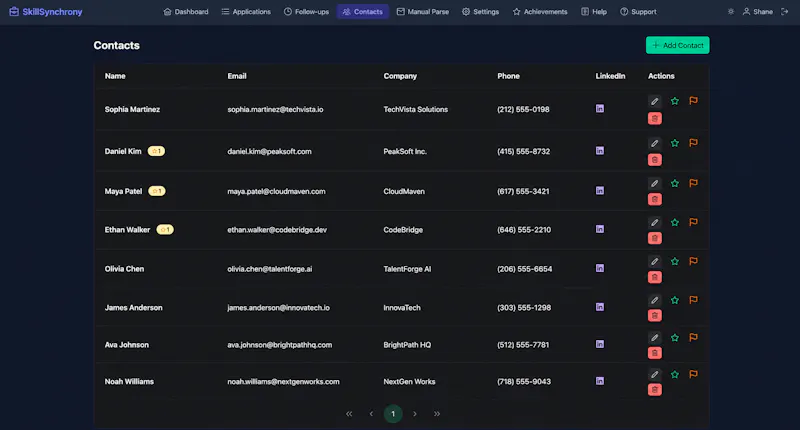
Task: Go to next page of contacts
Action: (x=415, y=414)
